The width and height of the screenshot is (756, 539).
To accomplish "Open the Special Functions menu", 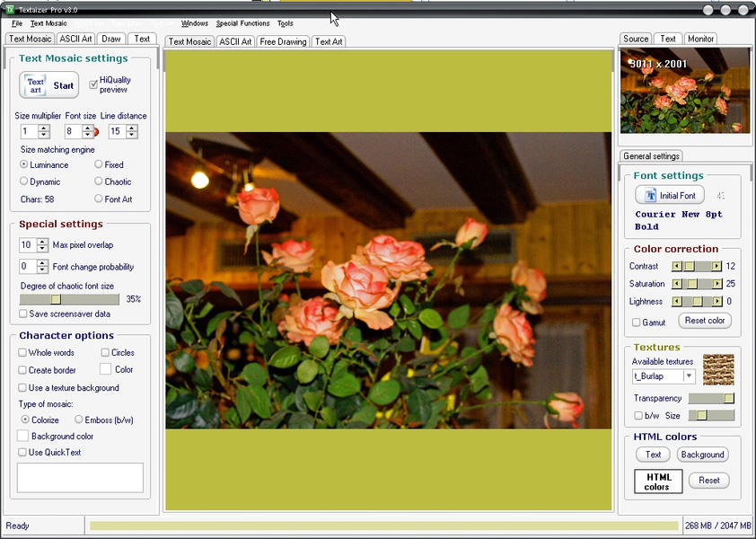I will click(x=242, y=23).
